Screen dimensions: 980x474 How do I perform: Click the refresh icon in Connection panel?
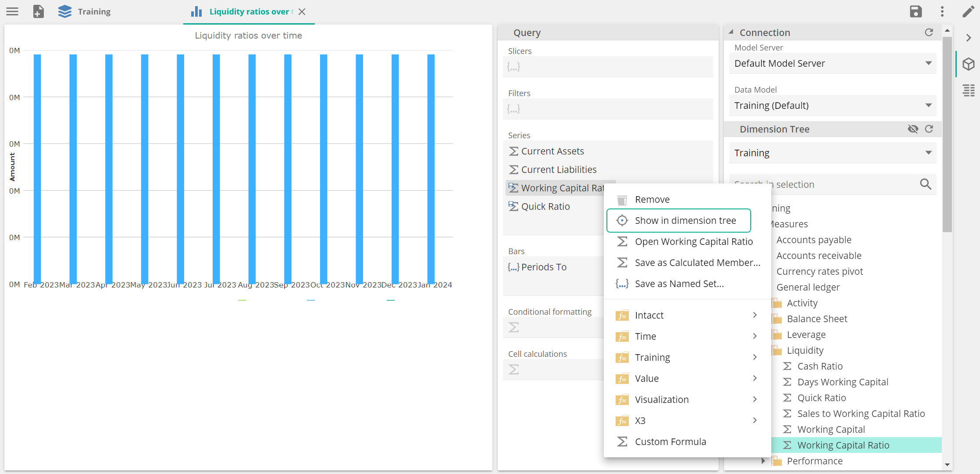tap(930, 32)
